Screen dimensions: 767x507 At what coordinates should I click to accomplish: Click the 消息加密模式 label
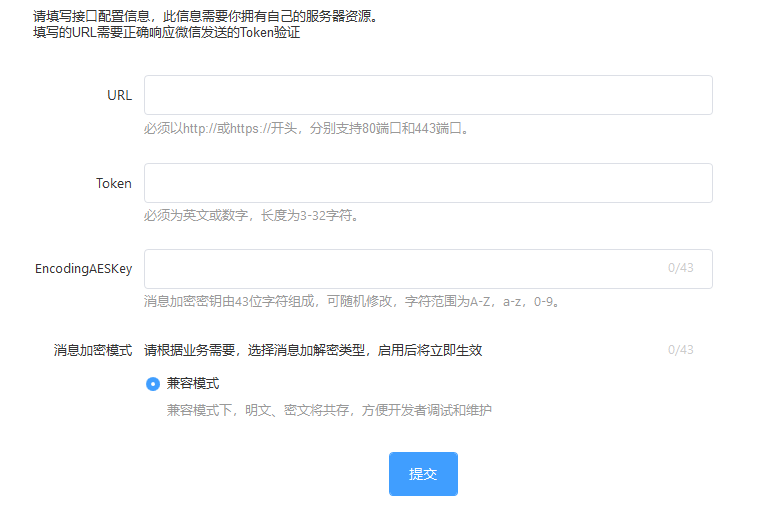pos(93,350)
